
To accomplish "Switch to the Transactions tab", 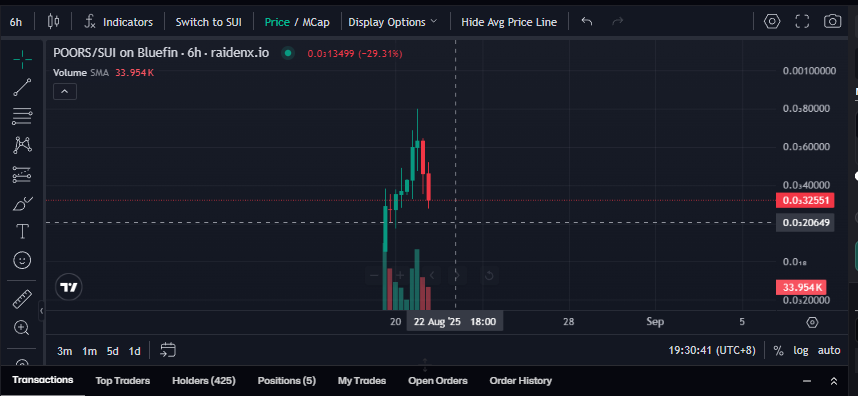I will (43, 380).
